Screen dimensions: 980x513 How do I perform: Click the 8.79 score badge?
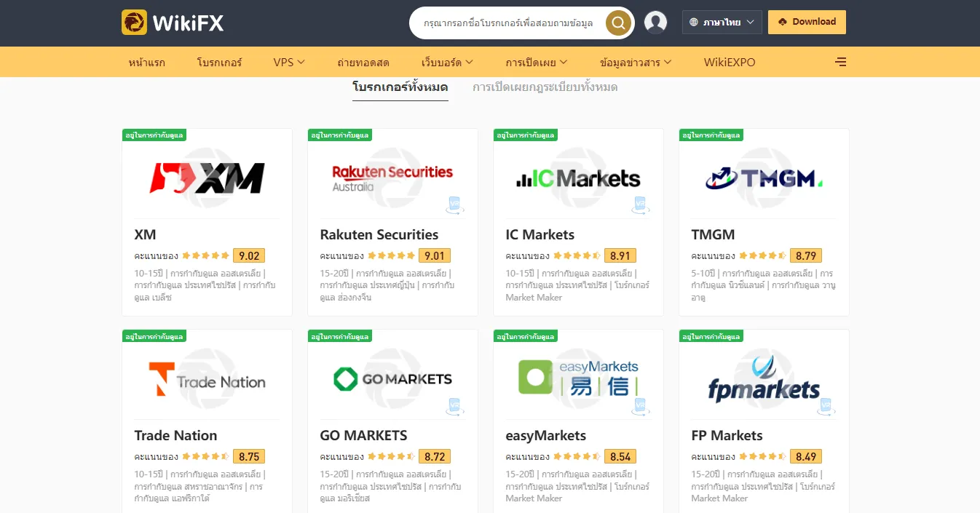tap(806, 255)
